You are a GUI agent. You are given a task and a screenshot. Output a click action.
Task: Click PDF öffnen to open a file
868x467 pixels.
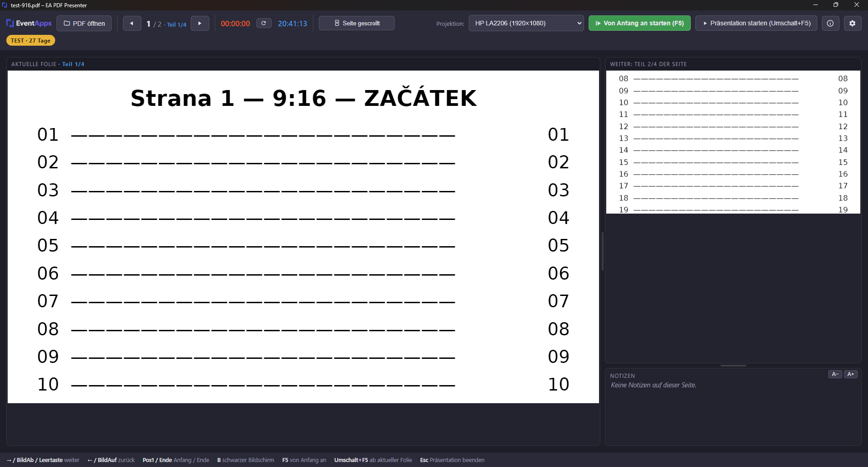[x=84, y=23]
